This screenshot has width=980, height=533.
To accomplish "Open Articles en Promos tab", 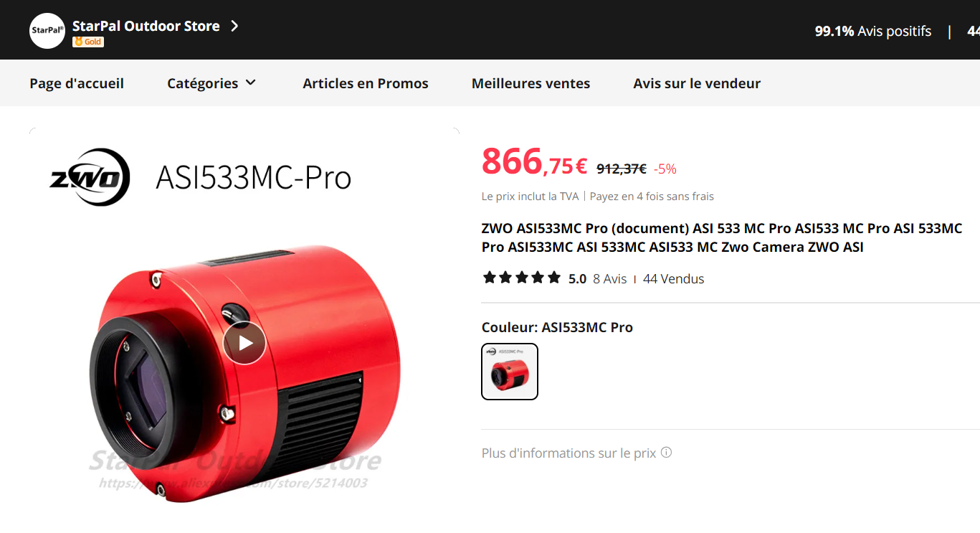I will pyautogui.click(x=366, y=83).
